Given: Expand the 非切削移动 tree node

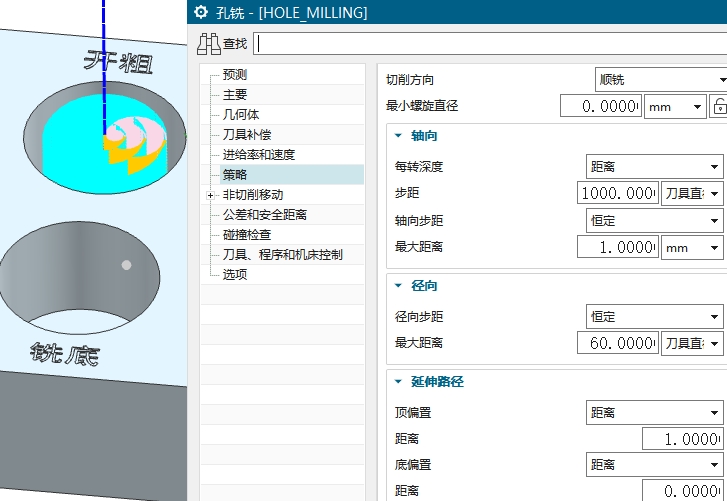Looking at the screenshot, I should pyautogui.click(x=210, y=196).
